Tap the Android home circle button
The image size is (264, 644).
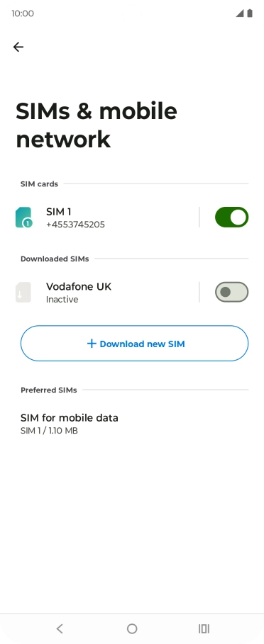(132, 628)
